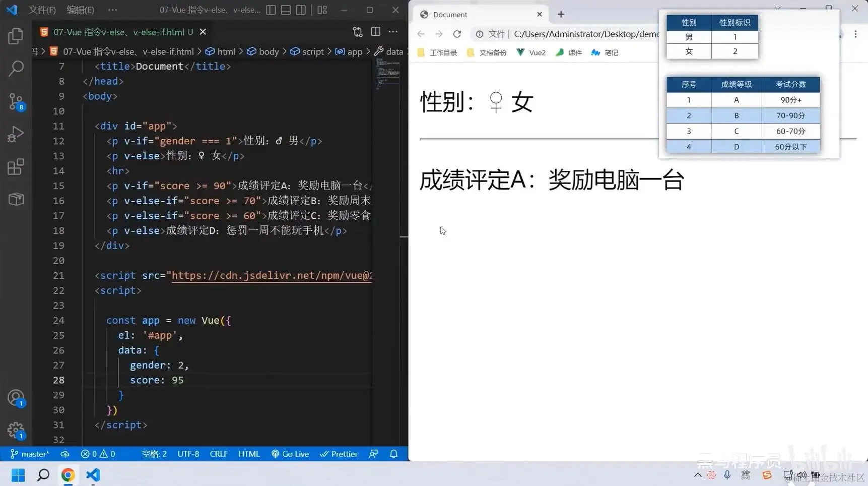
Task: Toggle primary sidebar visibility
Action: (x=271, y=10)
